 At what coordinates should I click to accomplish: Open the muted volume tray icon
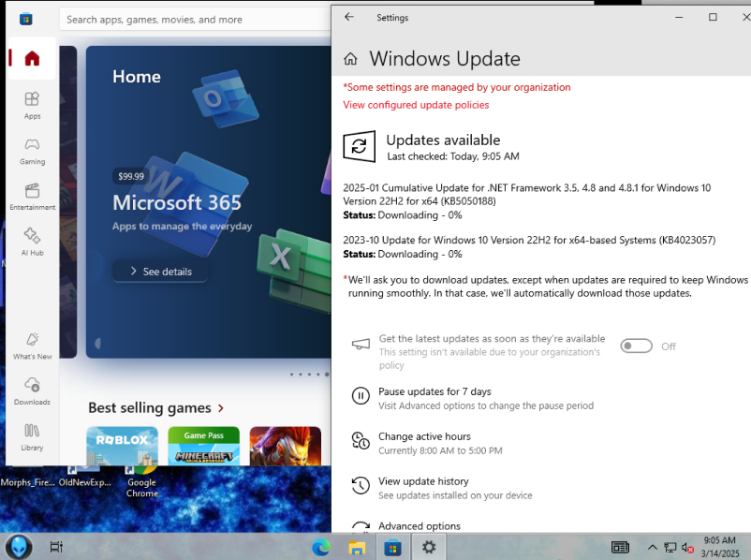(687, 547)
